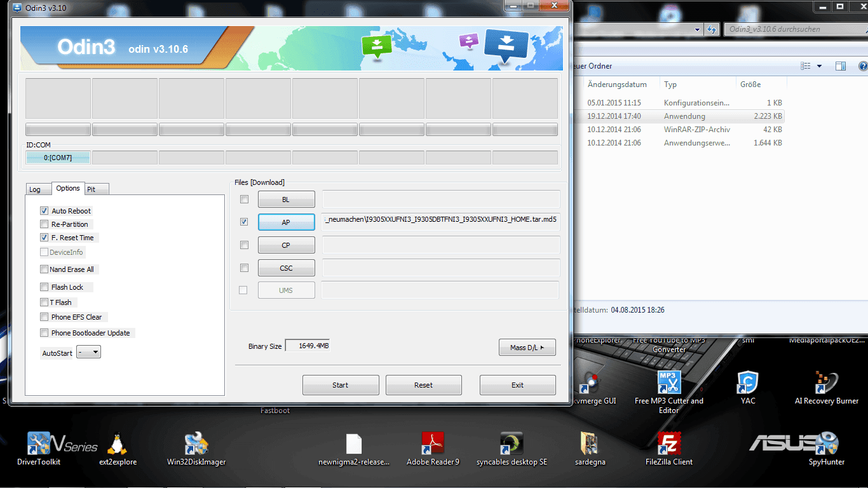868x488 pixels.
Task: Click the Explorer help question-mark icon
Action: coord(862,66)
